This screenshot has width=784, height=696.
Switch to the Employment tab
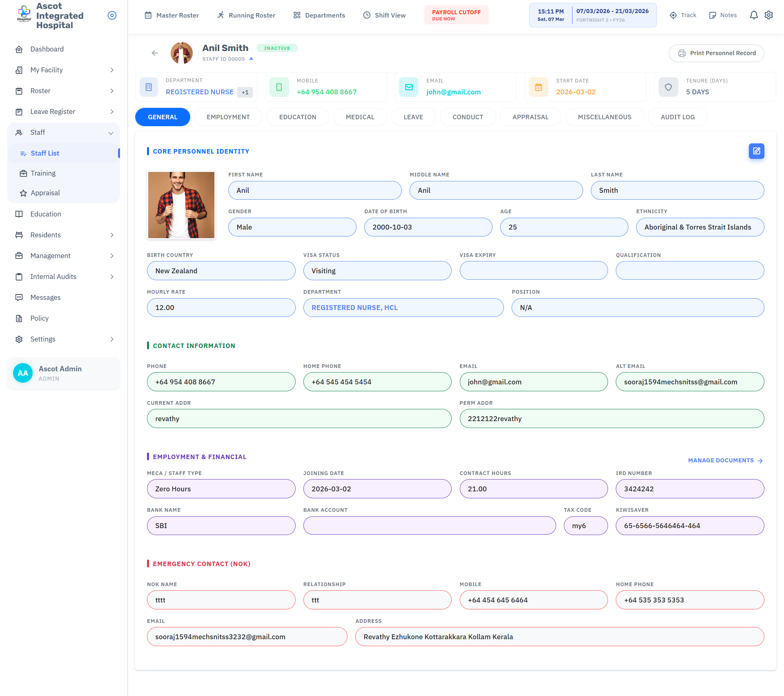coord(228,117)
